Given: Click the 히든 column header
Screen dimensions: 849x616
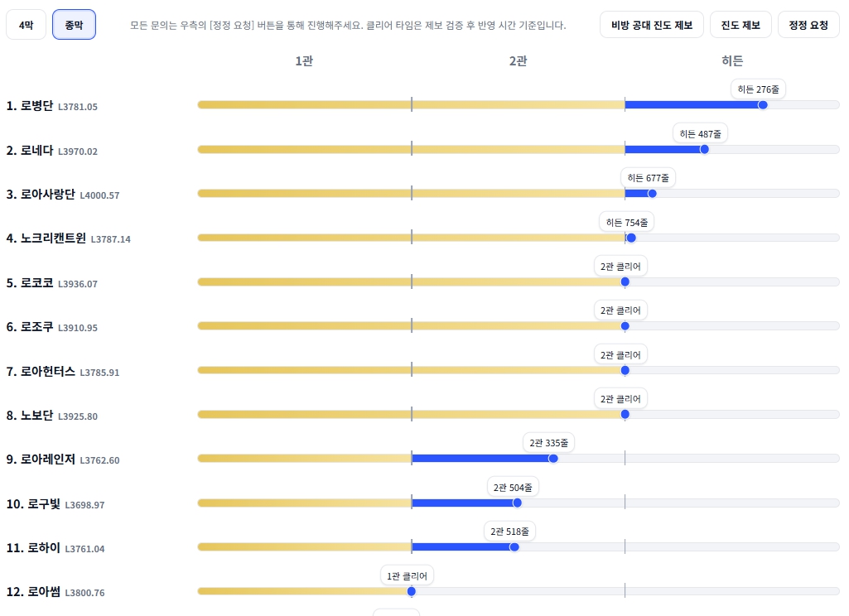Looking at the screenshot, I should point(732,61).
